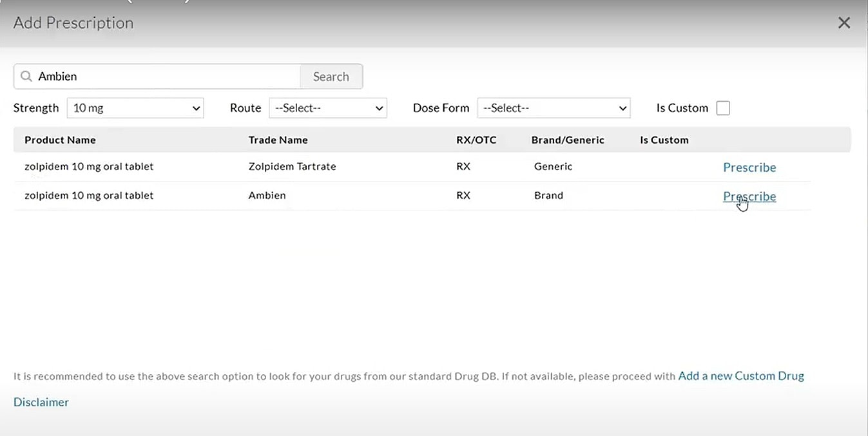Click the Is Custom column header

(664, 140)
